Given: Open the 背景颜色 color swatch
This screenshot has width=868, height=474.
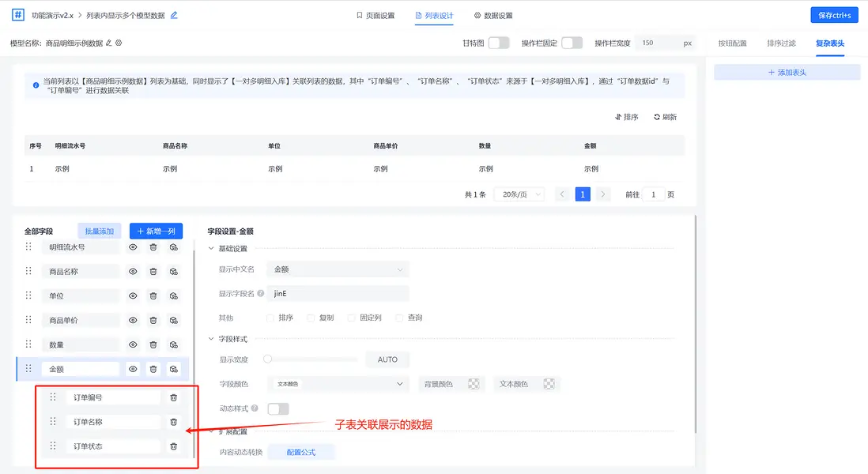Looking at the screenshot, I should pos(474,384).
